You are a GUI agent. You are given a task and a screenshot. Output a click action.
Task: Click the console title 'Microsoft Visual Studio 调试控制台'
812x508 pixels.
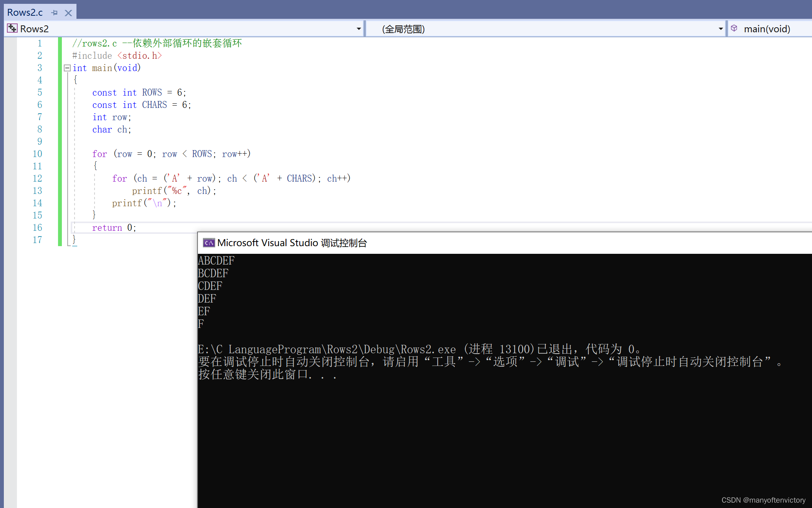click(292, 243)
